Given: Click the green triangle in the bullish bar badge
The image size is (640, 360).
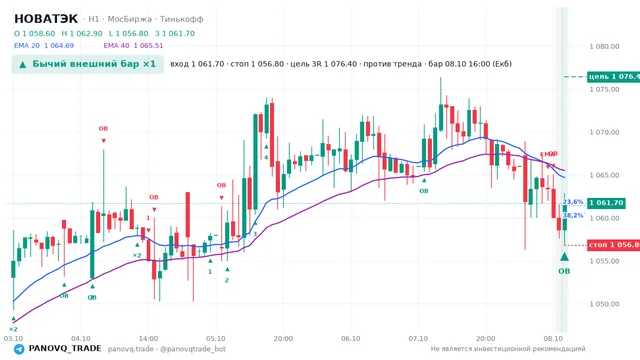Looking at the screenshot, I should pyautogui.click(x=23, y=64).
